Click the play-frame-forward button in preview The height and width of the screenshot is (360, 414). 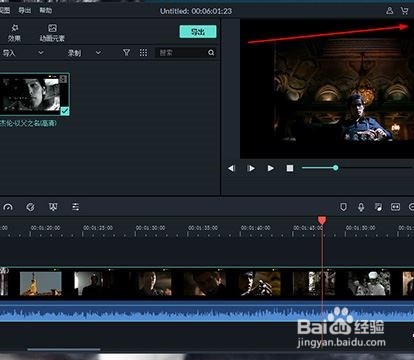coord(251,168)
